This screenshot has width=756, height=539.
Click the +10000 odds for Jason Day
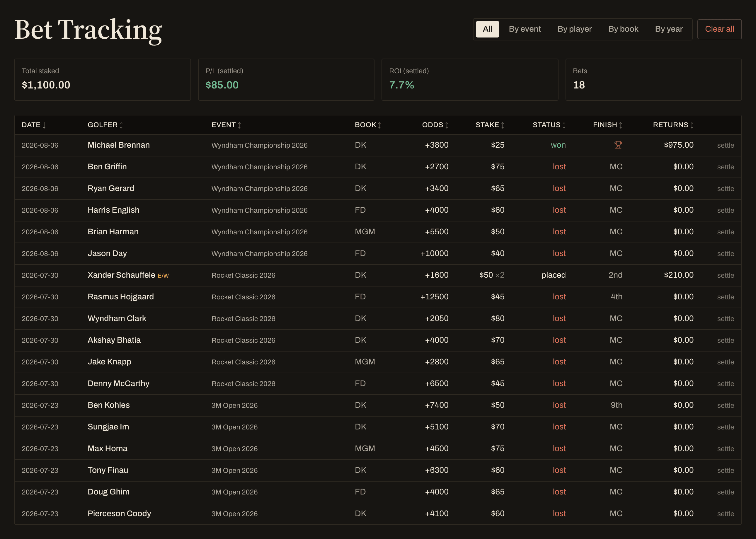(434, 254)
